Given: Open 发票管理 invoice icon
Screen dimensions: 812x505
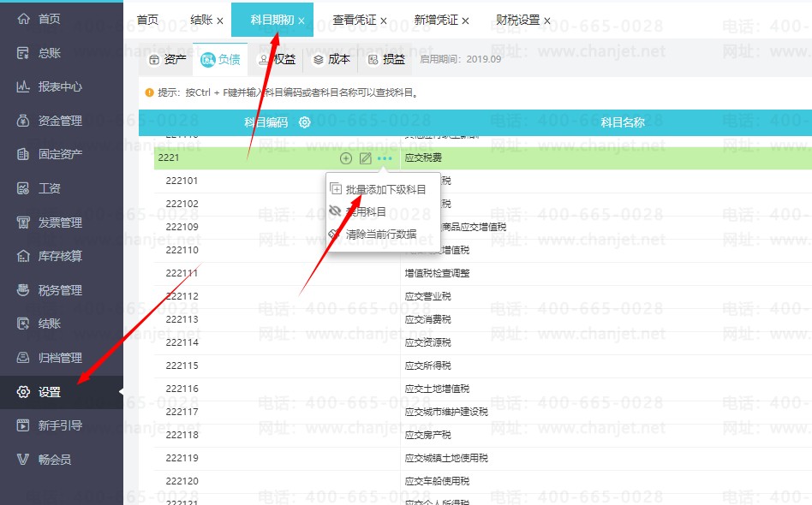Looking at the screenshot, I should (x=23, y=223).
